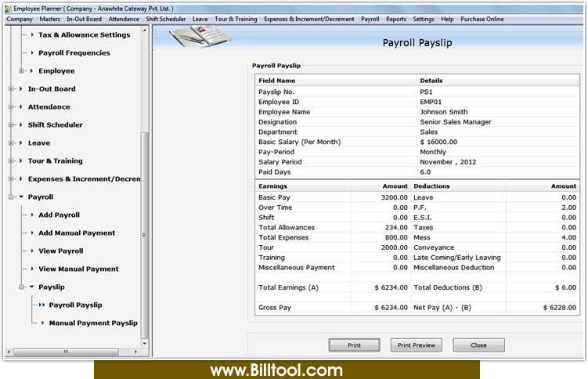Open the Shift Scheduler menu
Screen dimensions: 588x379
tap(166, 19)
